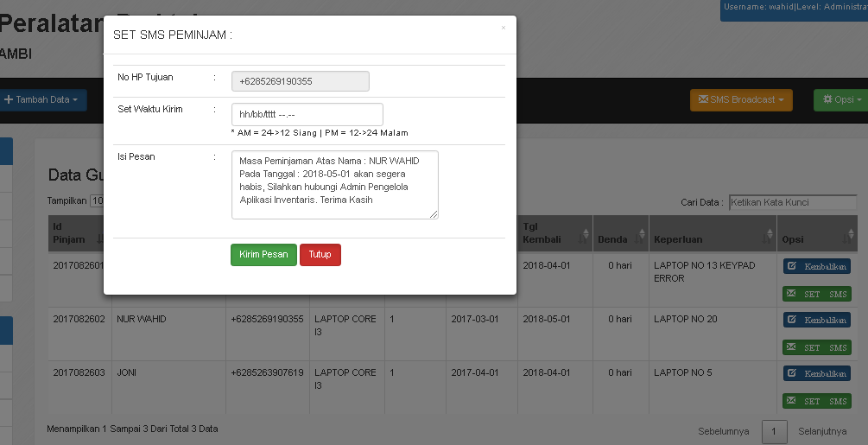Go to Sebelumnya page
This screenshot has height=445, width=868.
[724, 431]
